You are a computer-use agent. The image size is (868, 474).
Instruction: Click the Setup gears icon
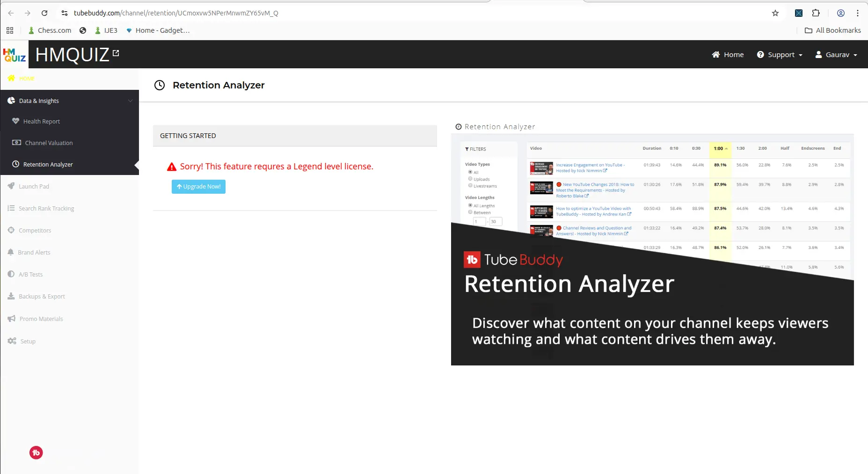pyautogui.click(x=12, y=341)
